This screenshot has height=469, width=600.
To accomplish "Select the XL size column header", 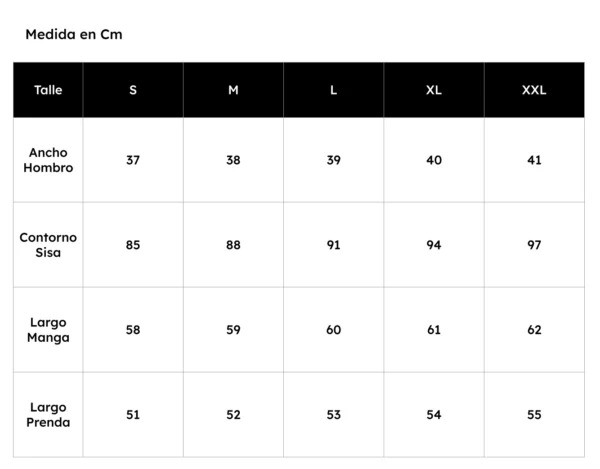I will point(434,90).
